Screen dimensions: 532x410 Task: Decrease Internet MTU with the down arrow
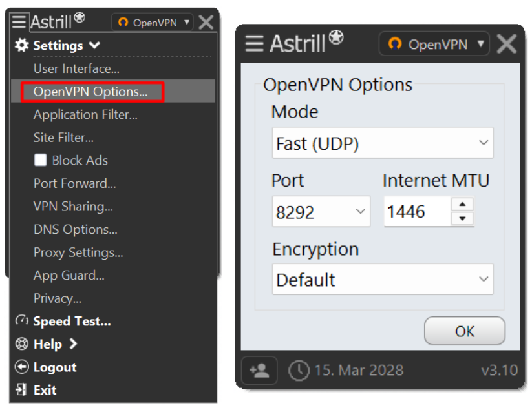(462, 218)
